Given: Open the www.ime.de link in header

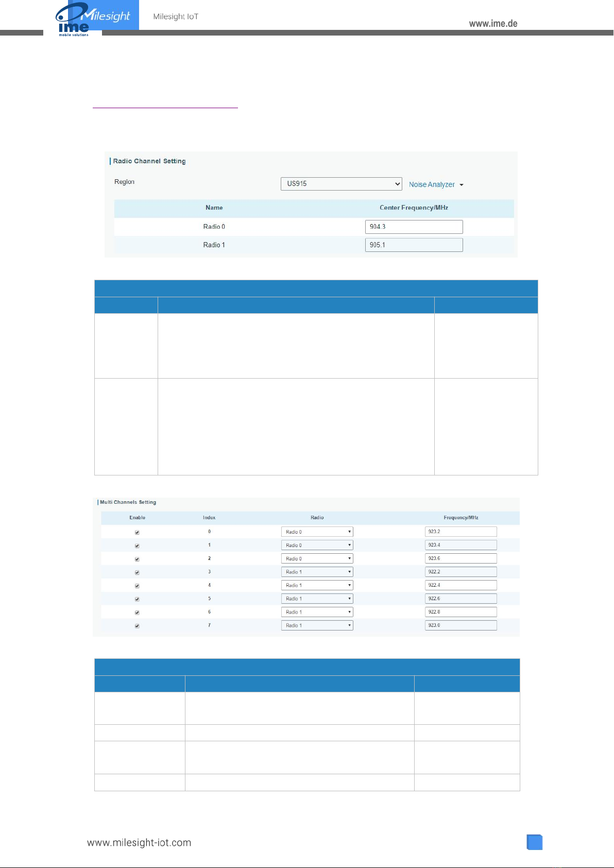Looking at the screenshot, I should point(493,24).
